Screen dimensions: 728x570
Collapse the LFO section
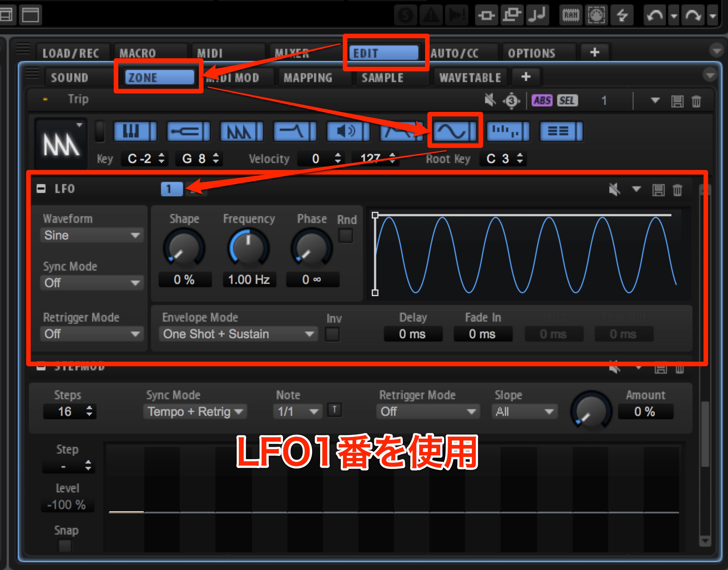(x=41, y=189)
